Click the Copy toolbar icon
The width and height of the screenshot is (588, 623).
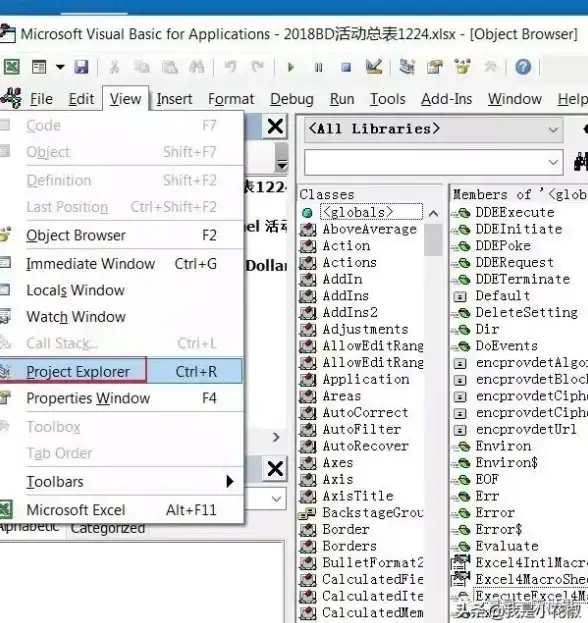point(141,67)
